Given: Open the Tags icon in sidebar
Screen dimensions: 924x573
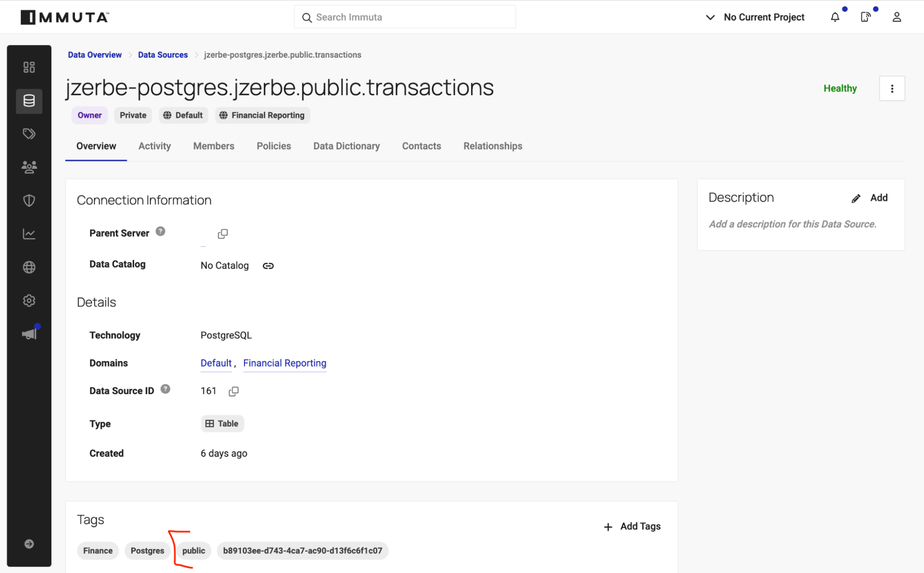Looking at the screenshot, I should click(x=29, y=134).
